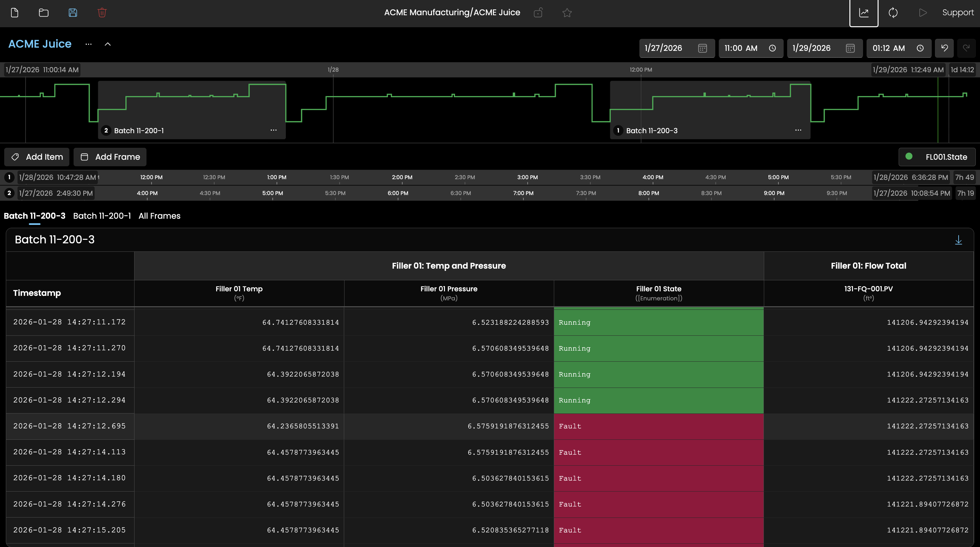
Task: Click the new document icon
Action: tap(15, 13)
